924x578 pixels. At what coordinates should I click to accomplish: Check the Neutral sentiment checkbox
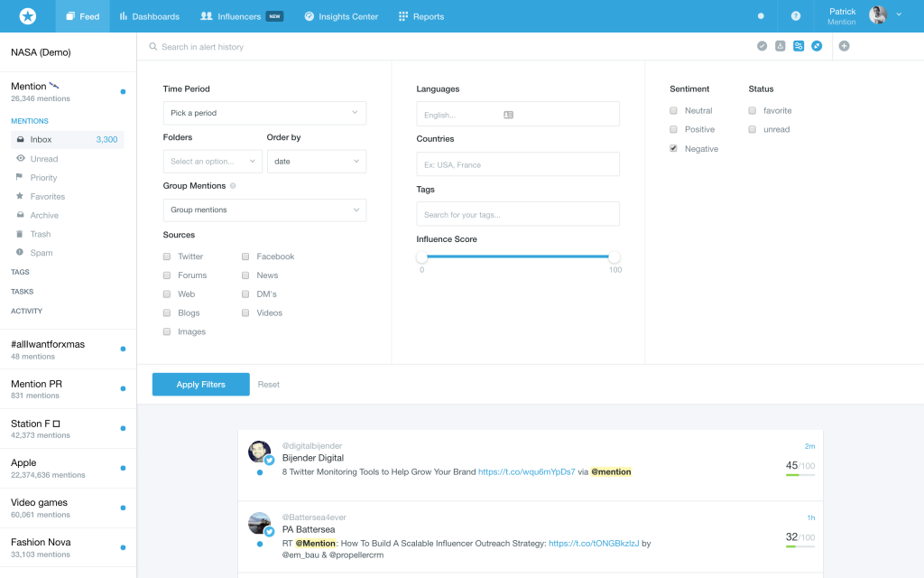673,110
